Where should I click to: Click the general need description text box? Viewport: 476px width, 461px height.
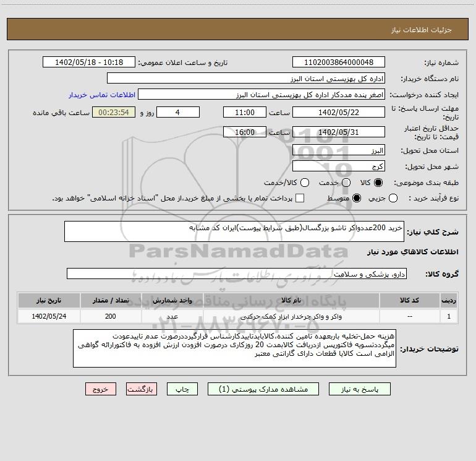pyautogui.click(x=234, y=231)
